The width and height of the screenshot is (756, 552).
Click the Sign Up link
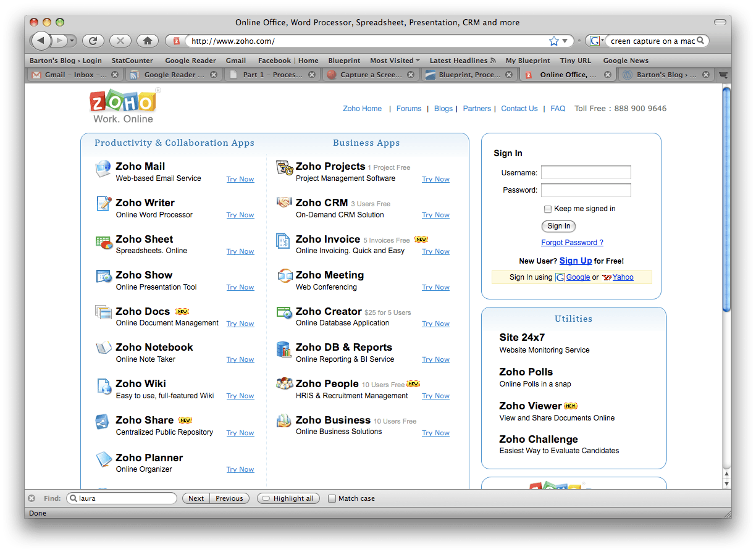(576, 261)
